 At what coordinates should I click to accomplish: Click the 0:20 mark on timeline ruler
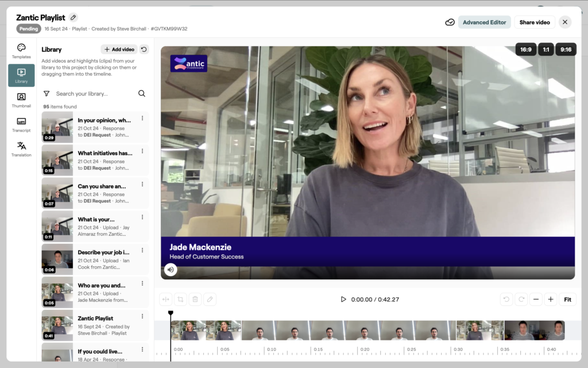click(365, 349)
